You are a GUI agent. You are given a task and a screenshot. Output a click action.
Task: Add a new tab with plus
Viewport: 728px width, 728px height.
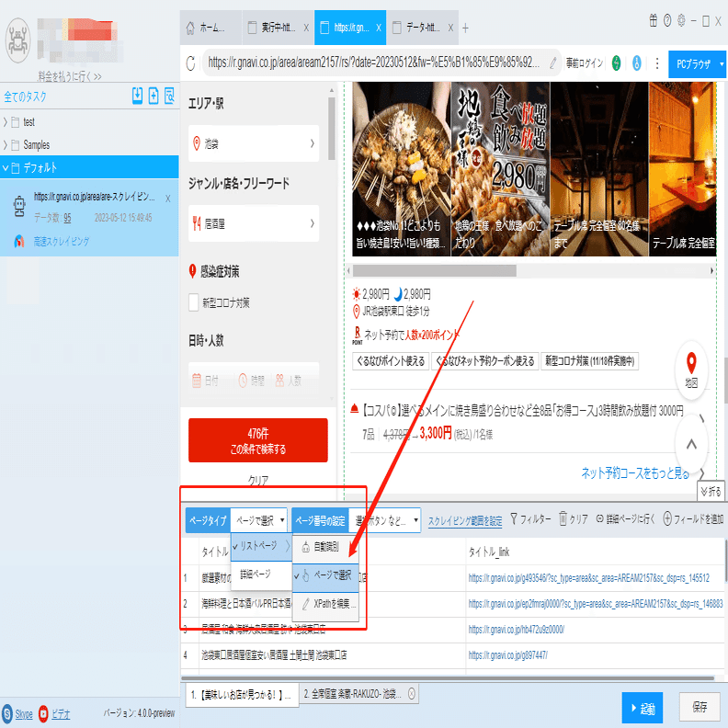point(465,28)
